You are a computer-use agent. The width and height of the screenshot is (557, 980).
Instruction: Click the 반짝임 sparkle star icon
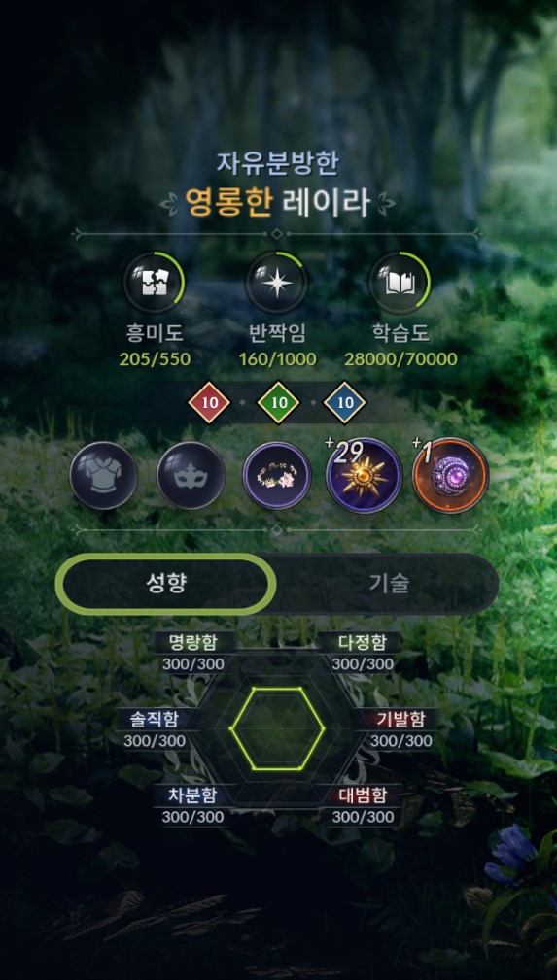click(277, 284)
